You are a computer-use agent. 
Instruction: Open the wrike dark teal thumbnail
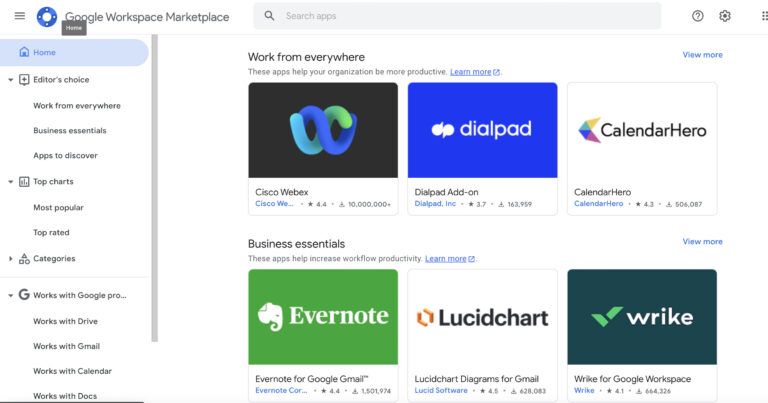[x=642, y=317]
